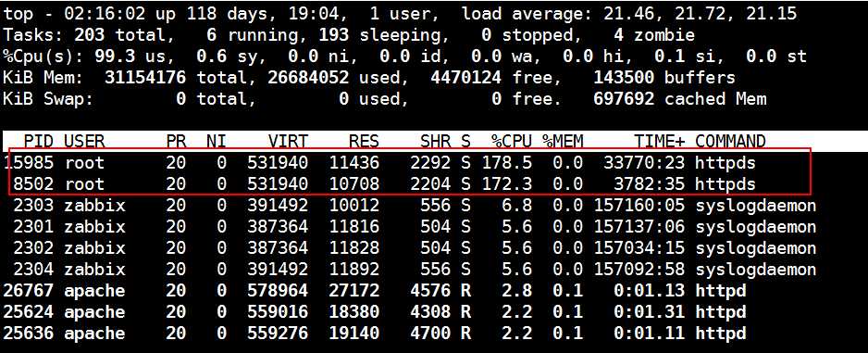
Task: Click PID 2304 of the zabbix process
Action: coord(33,270)
